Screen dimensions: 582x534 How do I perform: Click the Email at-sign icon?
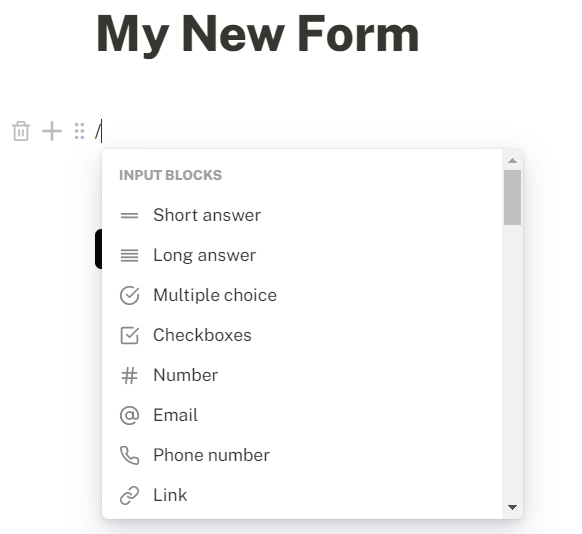click(x=130, y=415)
